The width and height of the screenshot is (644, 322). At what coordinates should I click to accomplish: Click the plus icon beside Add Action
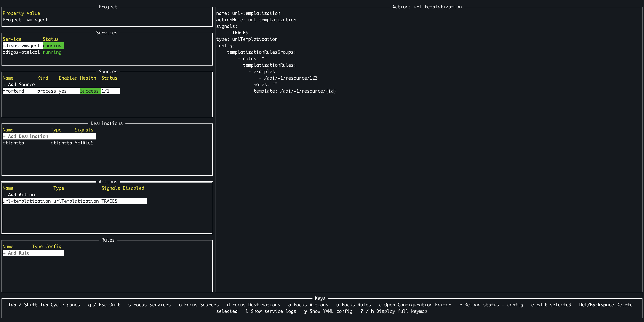[4, 195]
